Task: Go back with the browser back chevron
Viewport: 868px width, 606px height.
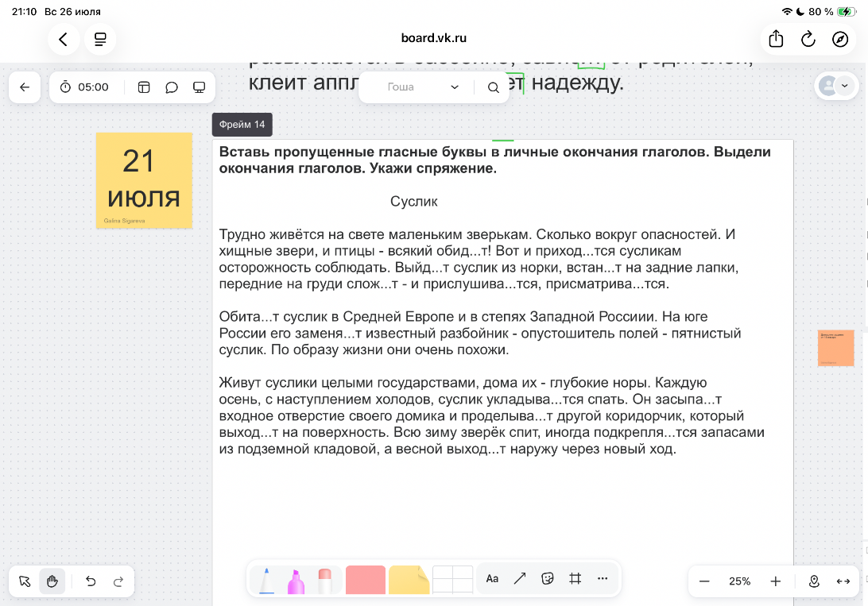Action: [x=63, y=39]
